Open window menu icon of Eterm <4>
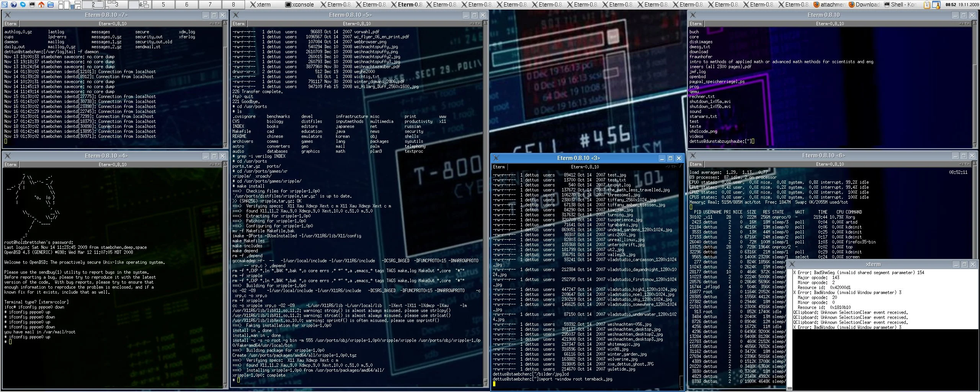980x392 pixels. pos(8,156)
